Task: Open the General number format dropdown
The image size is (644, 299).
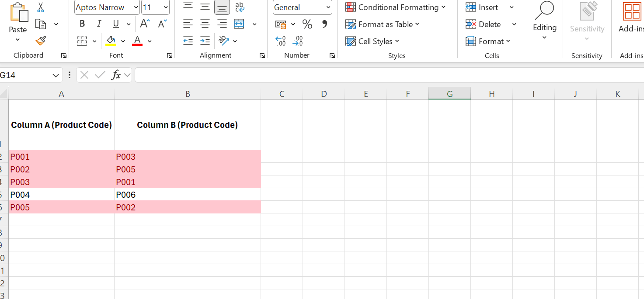Action: point(327,7)
